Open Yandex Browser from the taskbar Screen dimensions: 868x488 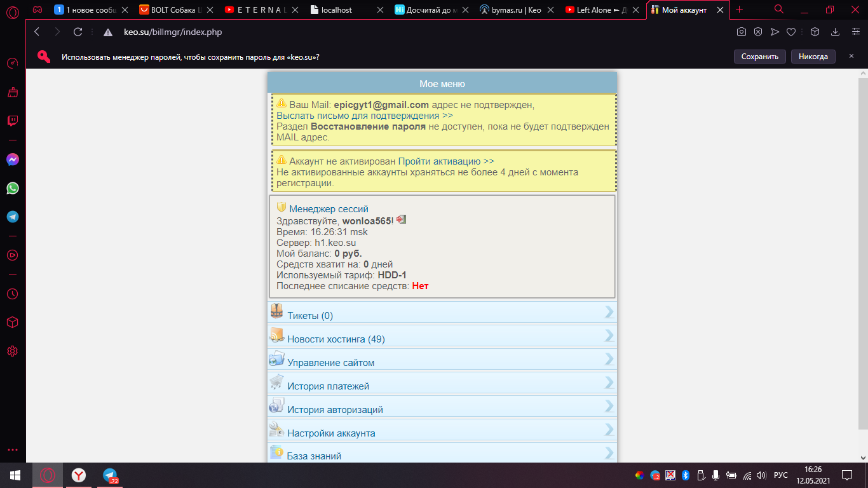coord(78,475)
